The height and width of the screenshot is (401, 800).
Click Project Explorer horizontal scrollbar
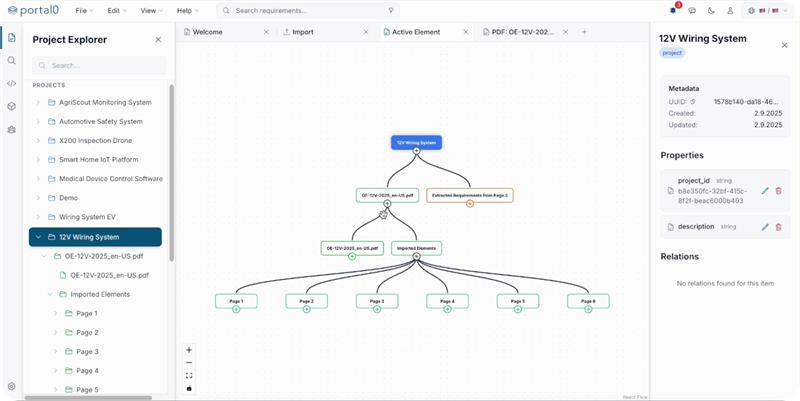pos(88,397)
